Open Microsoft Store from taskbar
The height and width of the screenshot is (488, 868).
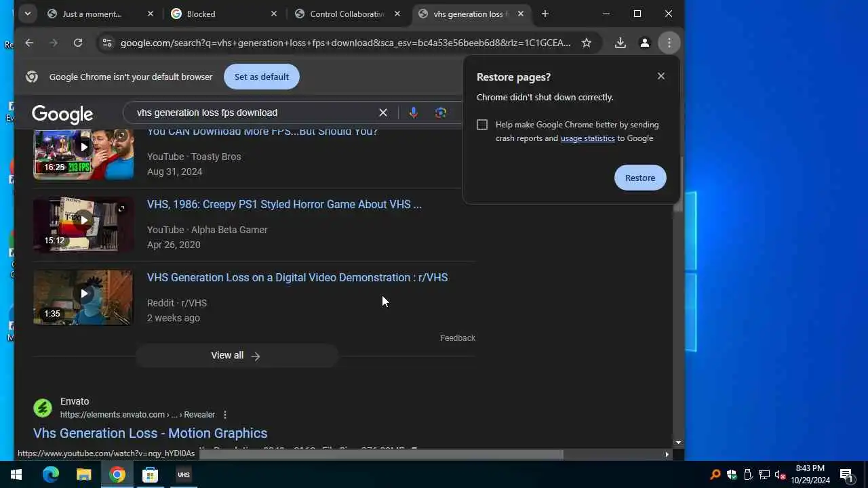click(x=151, y=474)
